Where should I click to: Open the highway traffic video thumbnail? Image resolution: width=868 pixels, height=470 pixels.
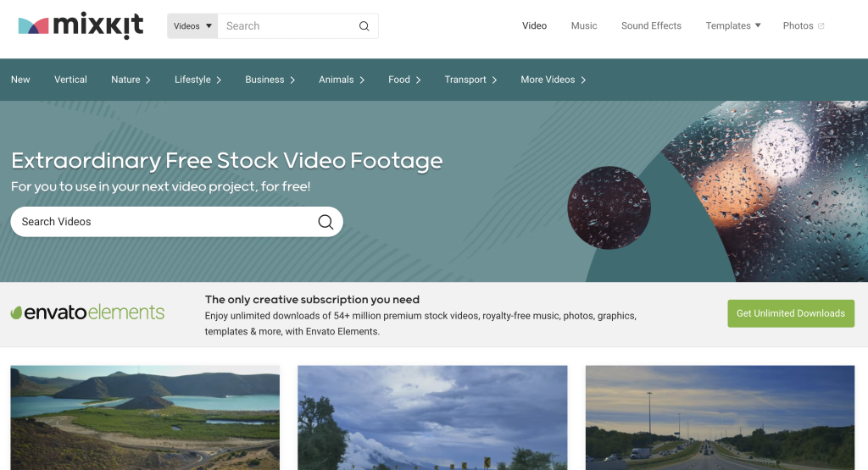[x=720, y=417]
